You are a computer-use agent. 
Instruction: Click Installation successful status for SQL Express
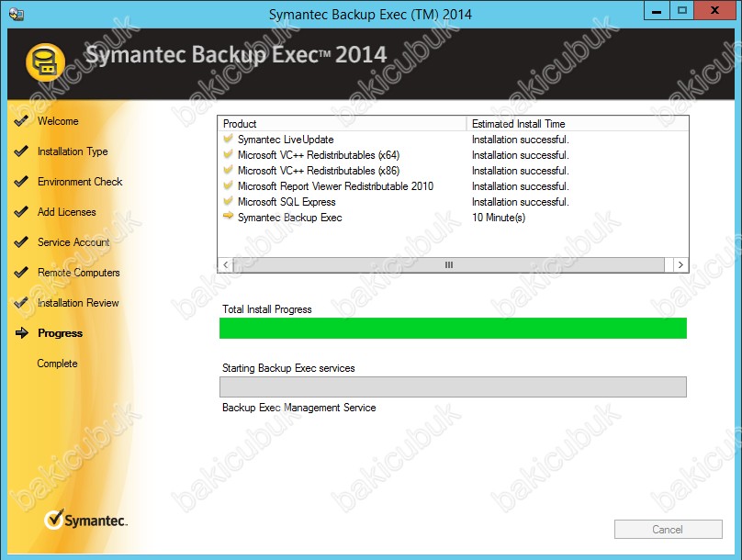521,202
